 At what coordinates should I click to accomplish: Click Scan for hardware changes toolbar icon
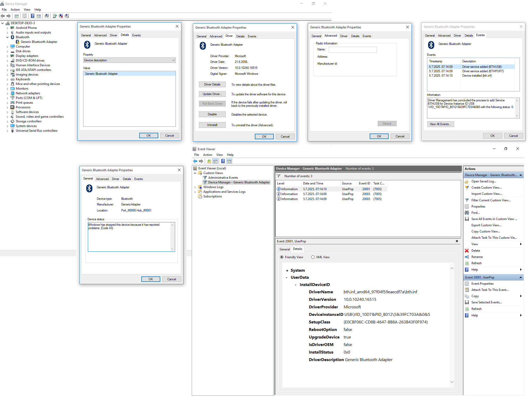(x=47, y=16)
